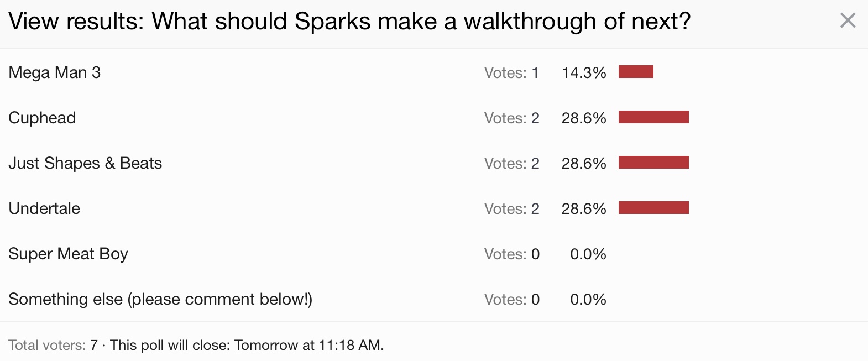The width and height of the screenshot is (868, 361).
Task: Click the Just Shapes & Beats red bar
Action: click(653, 163)
